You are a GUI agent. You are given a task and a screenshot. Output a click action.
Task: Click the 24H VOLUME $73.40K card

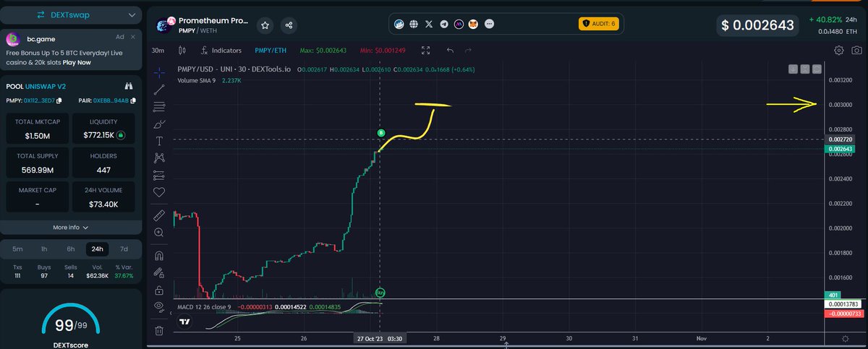coord(104,198)
